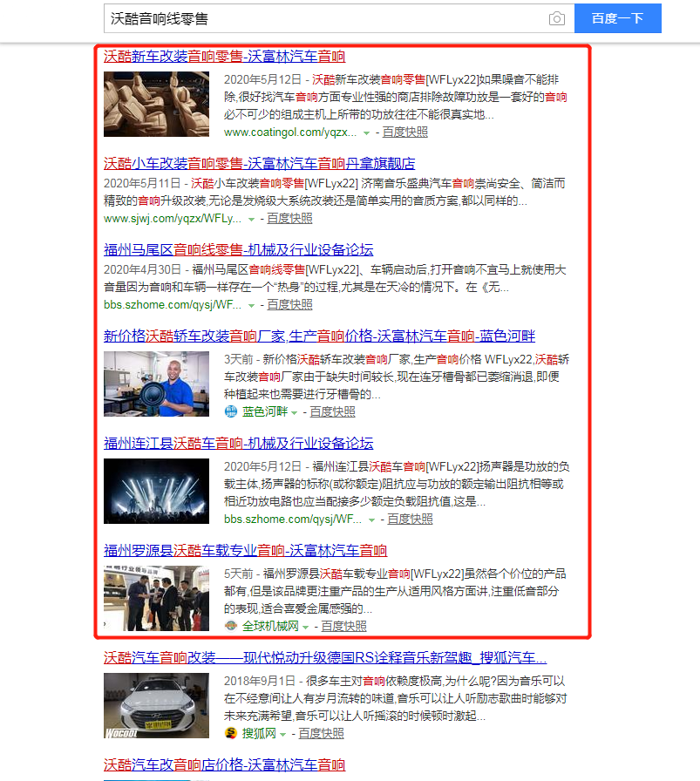The image size is (700, 781).
Task: Open the dropdown arrow next to 蓝色河畔
Action: [x=295, y=412]
